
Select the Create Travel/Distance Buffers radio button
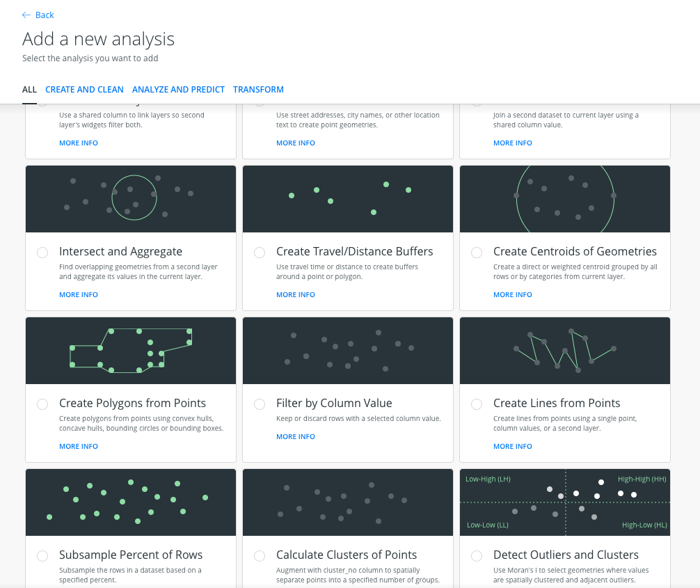[260, 253]
